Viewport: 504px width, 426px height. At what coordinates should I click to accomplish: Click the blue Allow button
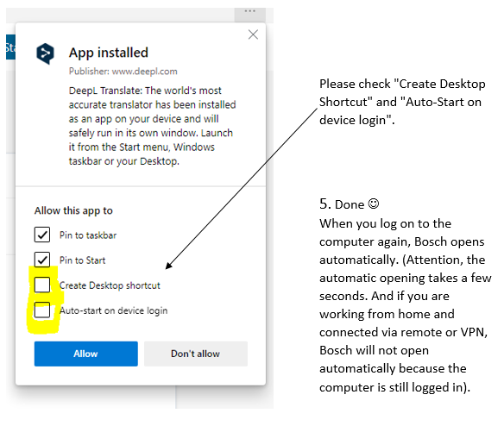click(85, 354)
